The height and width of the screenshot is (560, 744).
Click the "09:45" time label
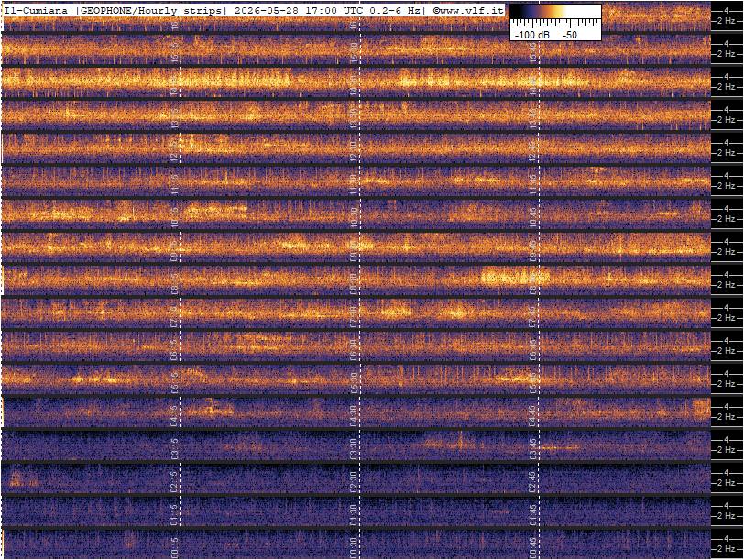533,250
